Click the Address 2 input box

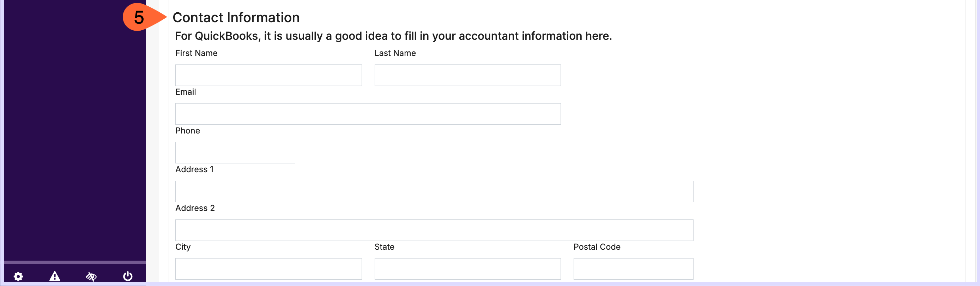pyautogui.click(x=434, y=230)
